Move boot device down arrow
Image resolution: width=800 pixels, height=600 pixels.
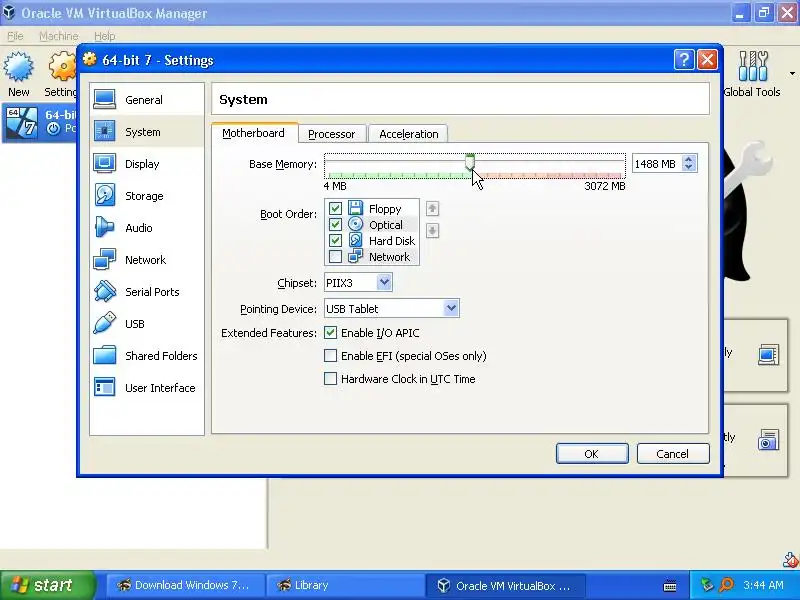pyautogui.click(x=432, y=231)
